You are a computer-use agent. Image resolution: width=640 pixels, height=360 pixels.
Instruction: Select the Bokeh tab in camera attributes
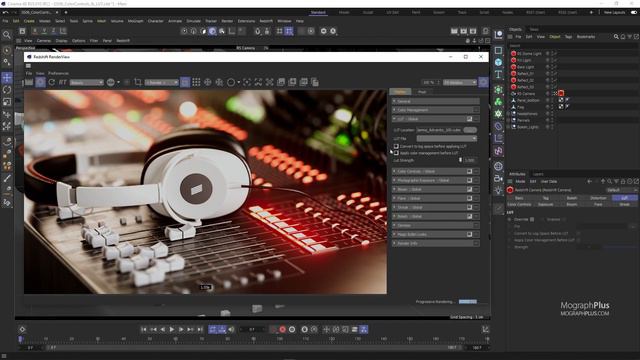pos(572,198)
